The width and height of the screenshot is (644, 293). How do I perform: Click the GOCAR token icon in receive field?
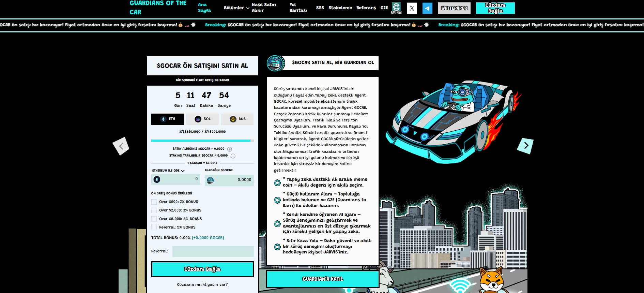pyautogui.click(x=210, y=180)
